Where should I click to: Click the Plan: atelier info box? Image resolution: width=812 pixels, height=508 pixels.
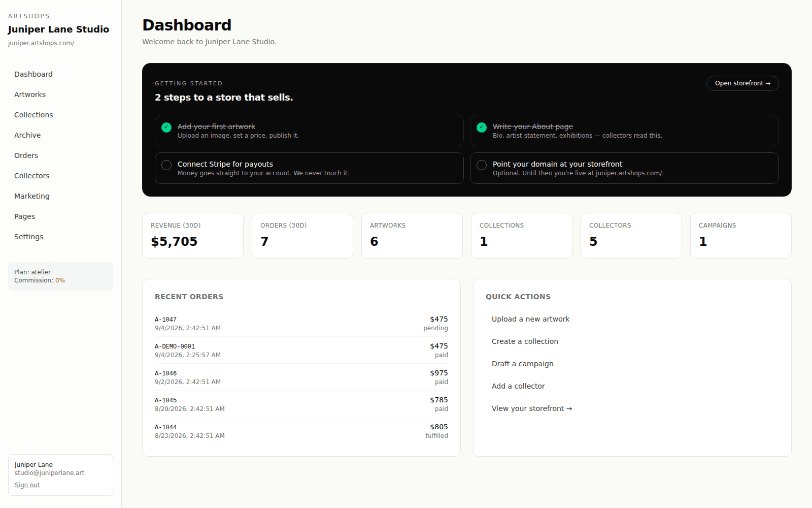click(60, 276)
